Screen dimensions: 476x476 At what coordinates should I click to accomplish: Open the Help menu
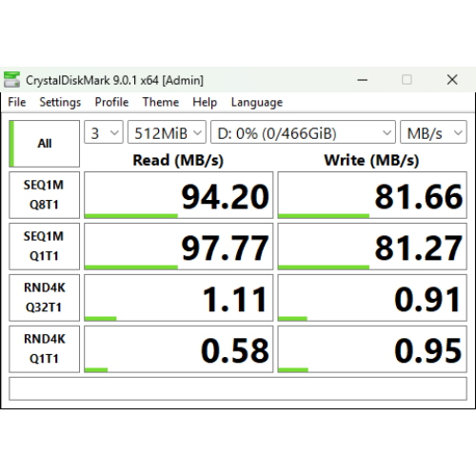(x=205, y=102)
